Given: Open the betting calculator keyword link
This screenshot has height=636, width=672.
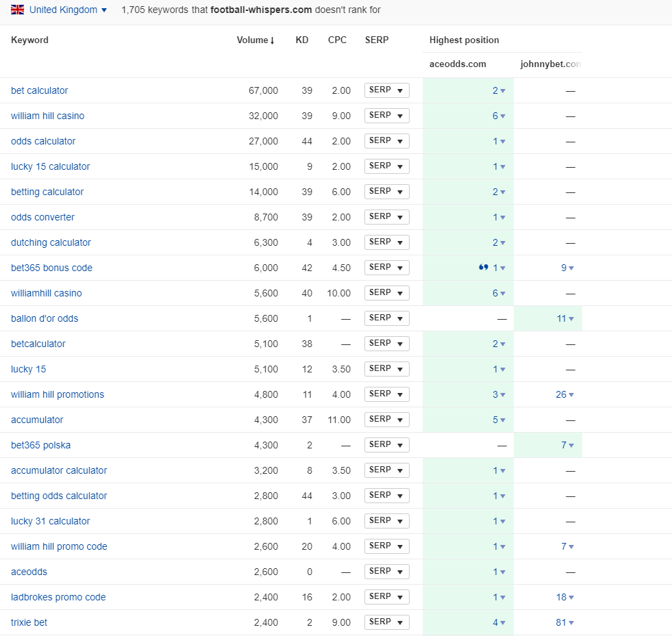Looking at the screenshot, I should [x=47, y=192].
